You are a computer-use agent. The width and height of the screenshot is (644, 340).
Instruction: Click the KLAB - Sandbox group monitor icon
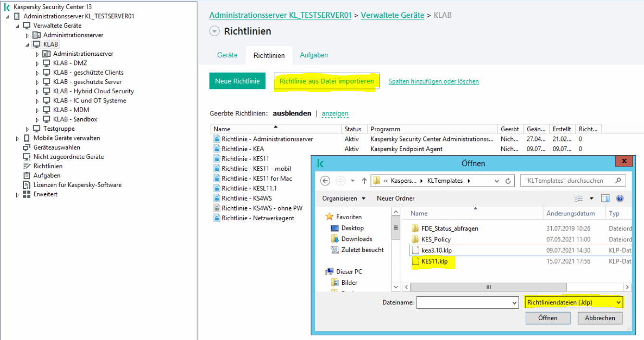tap(47, 119)
